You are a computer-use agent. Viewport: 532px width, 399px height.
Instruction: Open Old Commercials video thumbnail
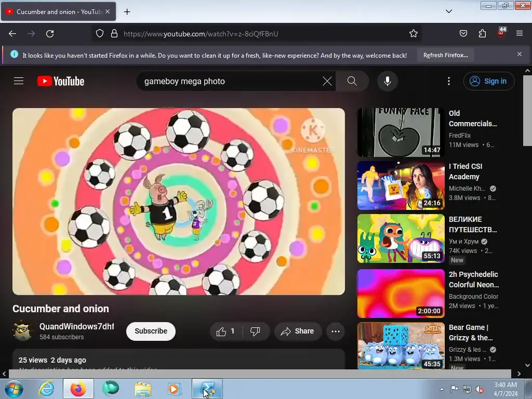pos(401,132)
